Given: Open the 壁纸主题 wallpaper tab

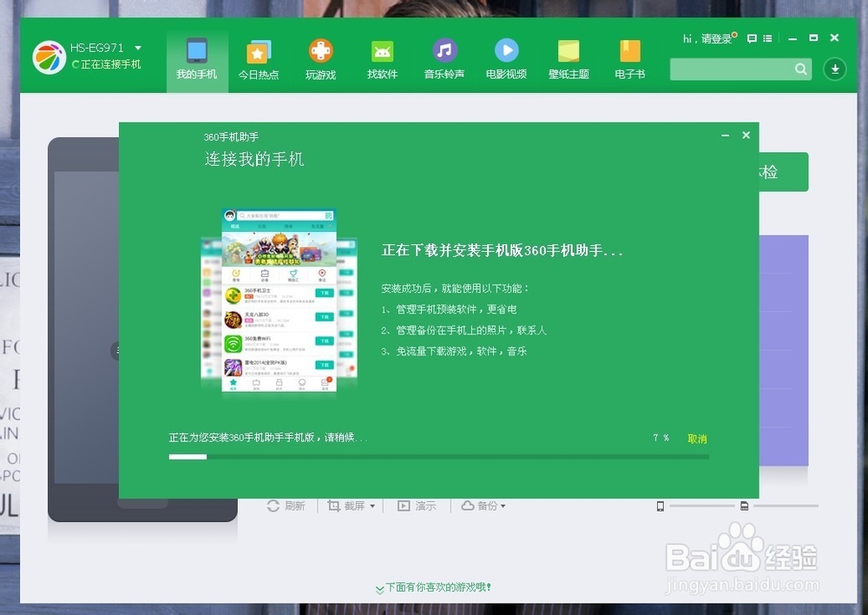Looking at the screenshot, I should point(569,60).
